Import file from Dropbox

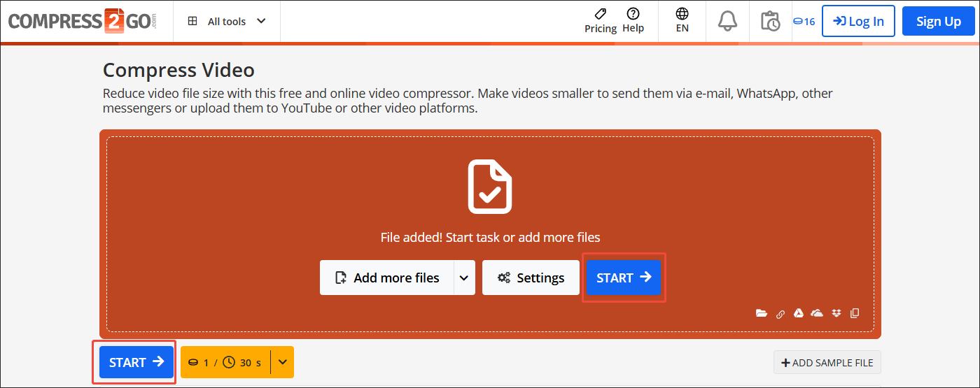click(x=836, y=313)
